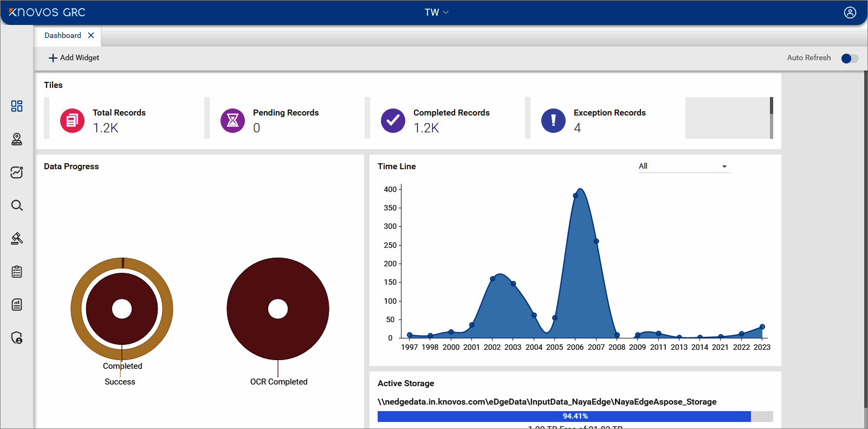The width and height of the screenshot is (868, 429).
Task: Click the search magnifier sidebar icon
Action: 17,206
